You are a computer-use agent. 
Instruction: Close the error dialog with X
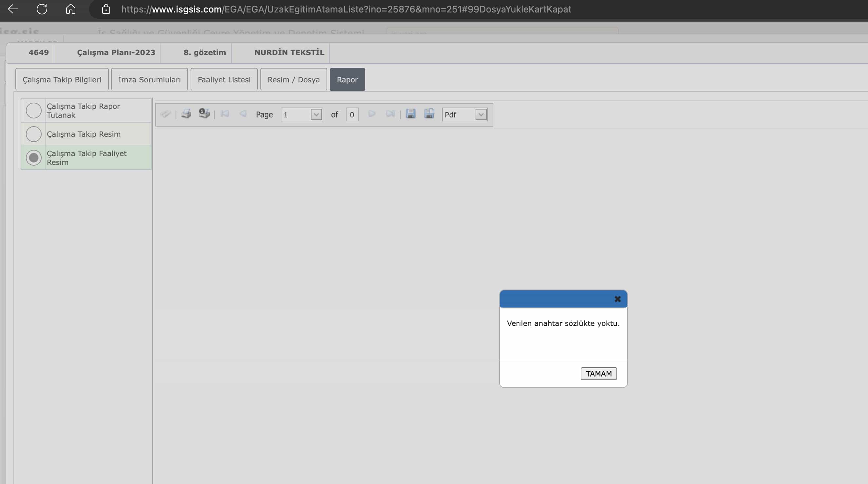(617, 299)
